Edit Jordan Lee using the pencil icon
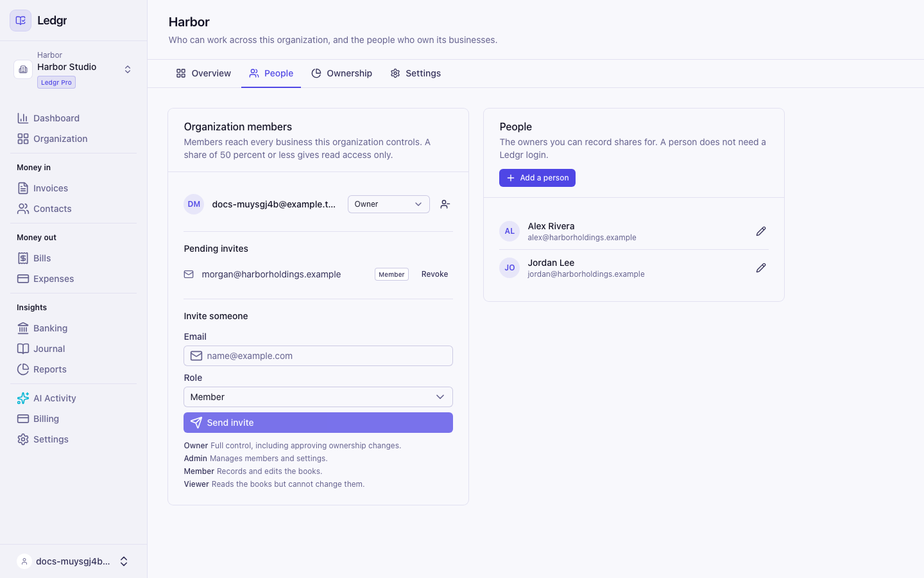 (761, 268)
